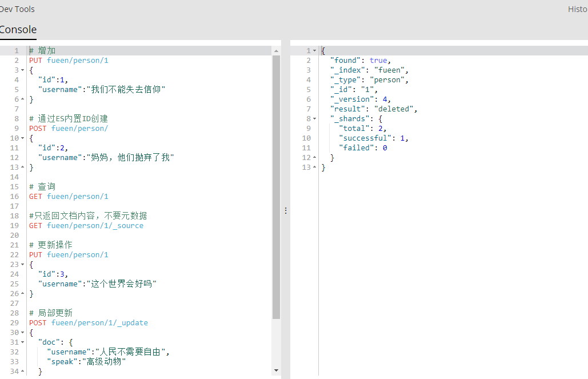
Task: Collapse the request block fold arrow at line 3
Action: [x=22, y=70]
